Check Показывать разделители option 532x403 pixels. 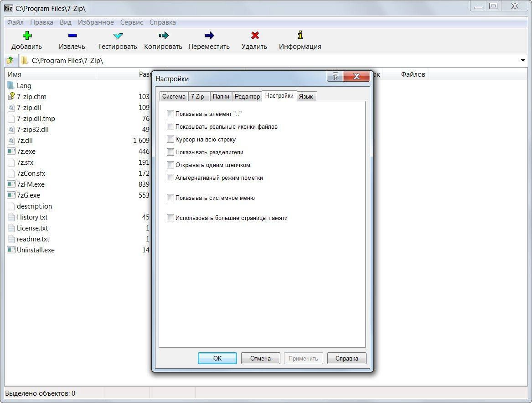(x=170, y=152)
